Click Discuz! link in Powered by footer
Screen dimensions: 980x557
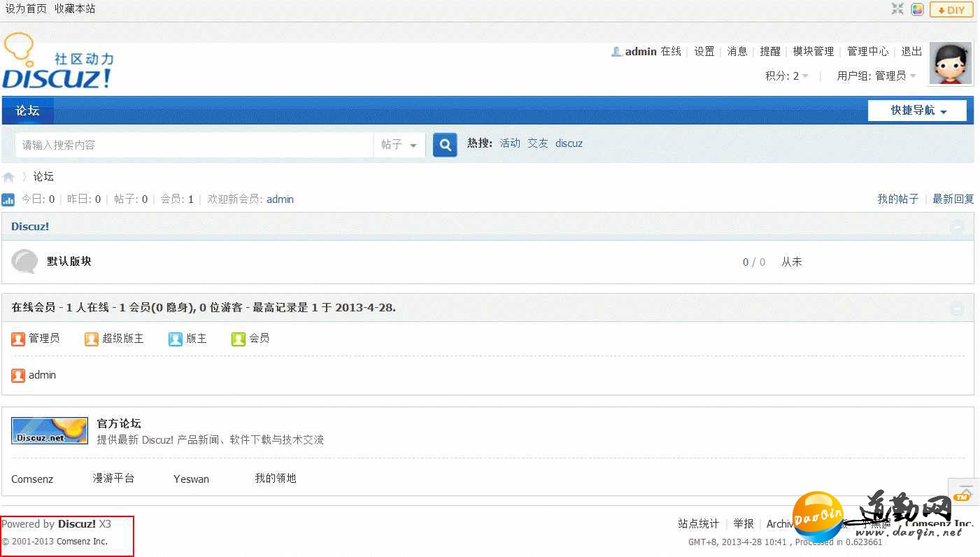click(x=77, y=524)
